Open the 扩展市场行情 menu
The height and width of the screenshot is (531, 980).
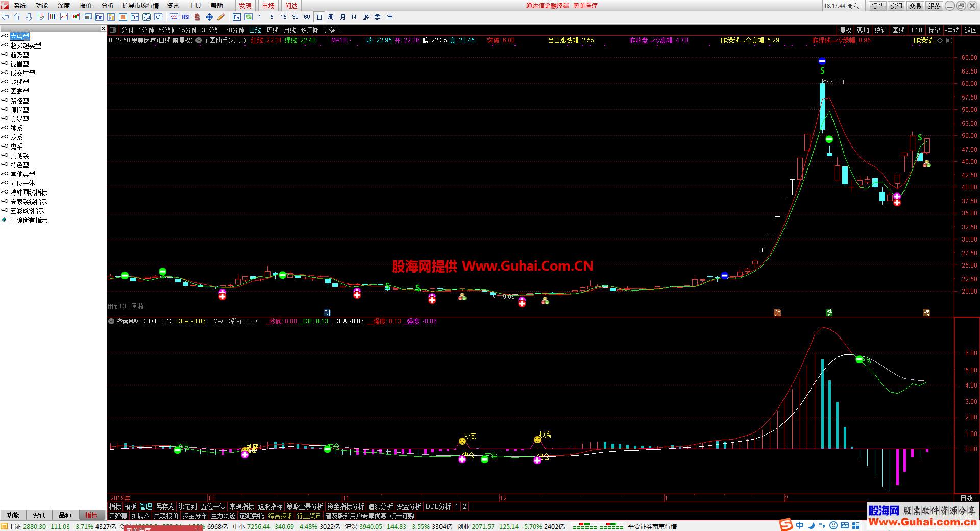[x=140, y=6]
